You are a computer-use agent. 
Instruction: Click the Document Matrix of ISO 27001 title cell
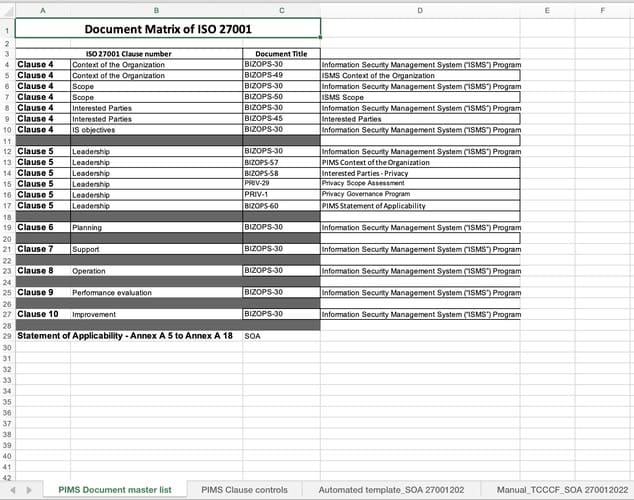168,30
